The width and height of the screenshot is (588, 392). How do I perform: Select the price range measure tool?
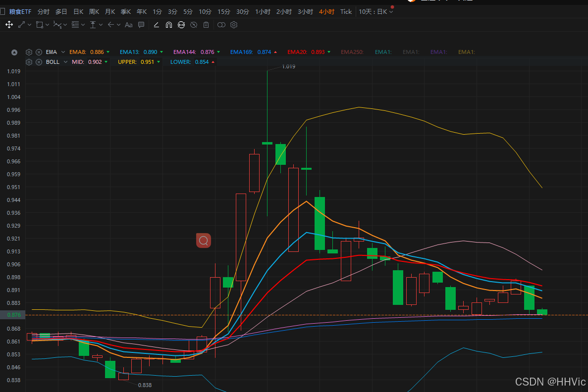[93, 25]
